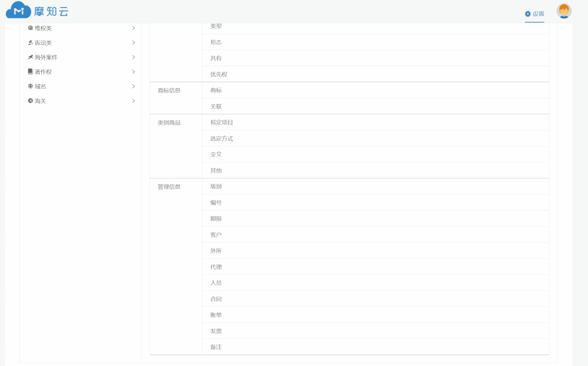Open the 诉讼类 menu item

click(81, 42)
